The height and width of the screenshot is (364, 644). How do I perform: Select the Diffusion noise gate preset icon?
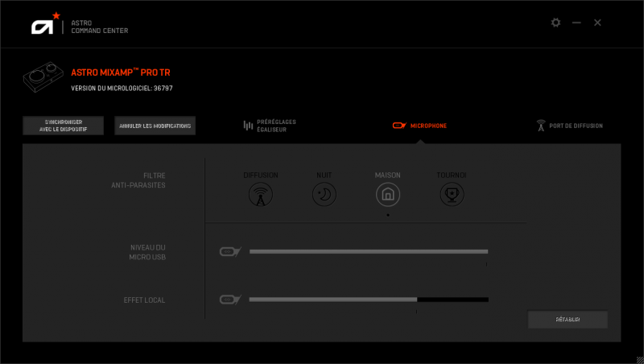tap(260, 194)
